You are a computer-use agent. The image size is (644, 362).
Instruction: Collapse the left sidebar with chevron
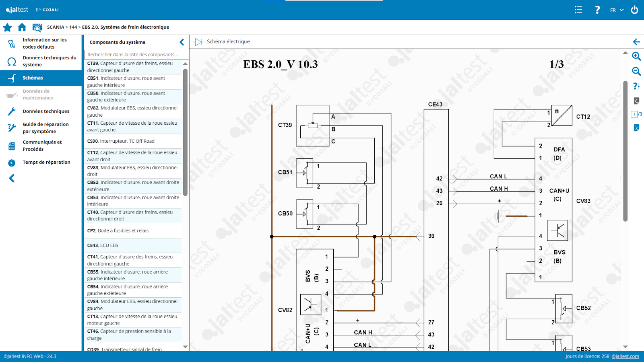(12, 178)
